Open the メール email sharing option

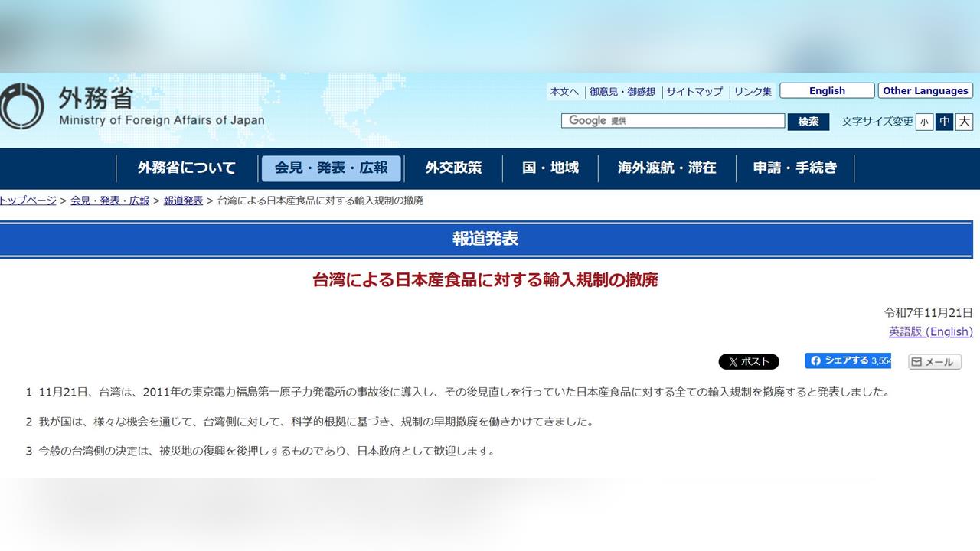click(933, 361)
